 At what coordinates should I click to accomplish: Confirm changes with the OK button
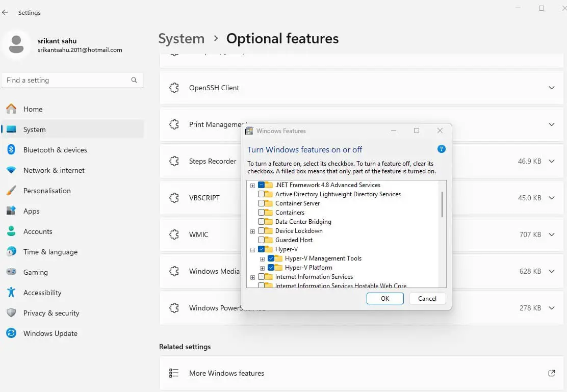coord(385,298)
